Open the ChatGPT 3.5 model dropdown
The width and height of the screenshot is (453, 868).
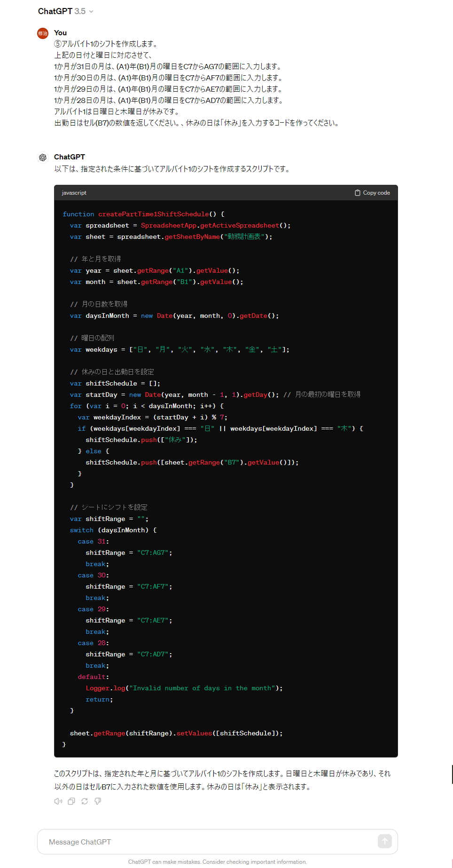click(66, 11)
